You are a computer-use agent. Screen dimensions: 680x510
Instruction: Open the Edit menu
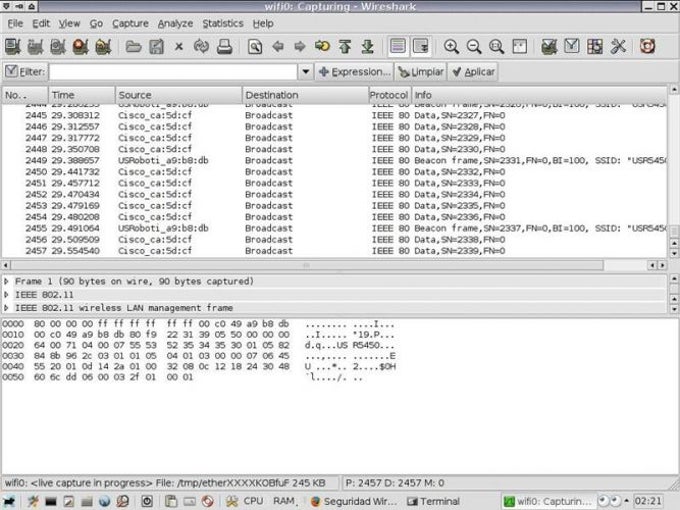coord(41,23)
